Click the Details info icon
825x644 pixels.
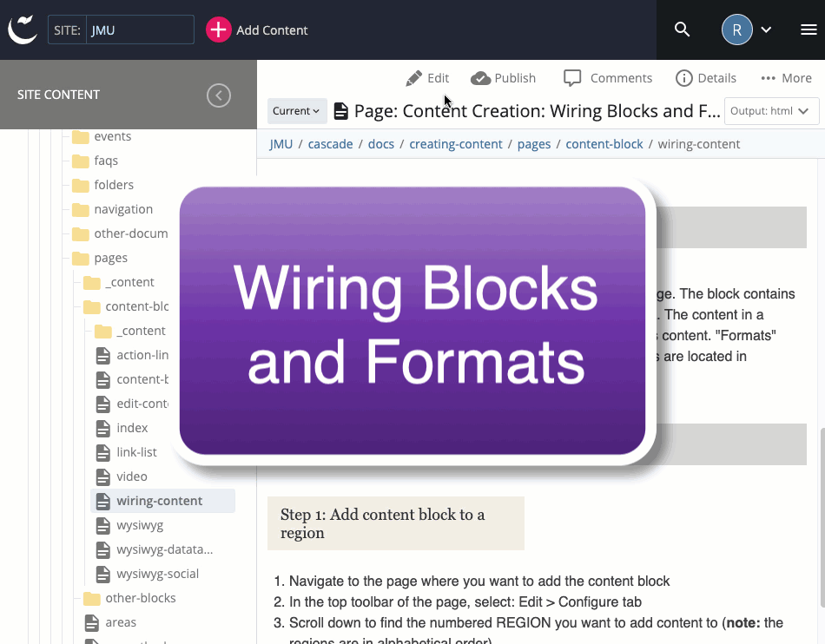(684, 78)
